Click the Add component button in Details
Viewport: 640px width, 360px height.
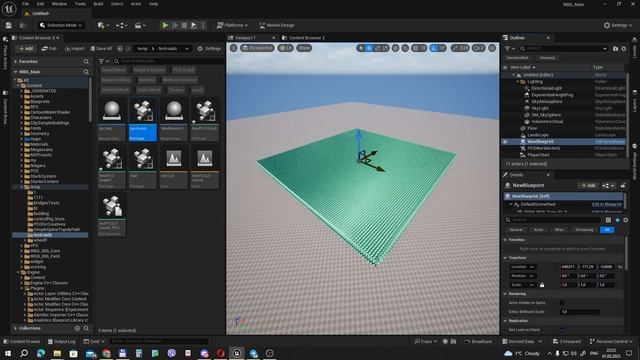pos(588,185)
